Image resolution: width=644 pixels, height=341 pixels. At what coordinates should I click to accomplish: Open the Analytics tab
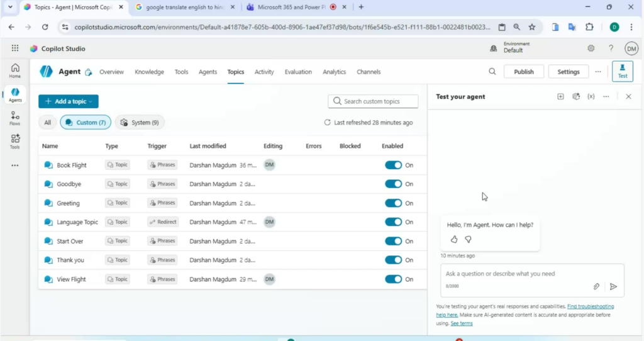coord(334,72)
